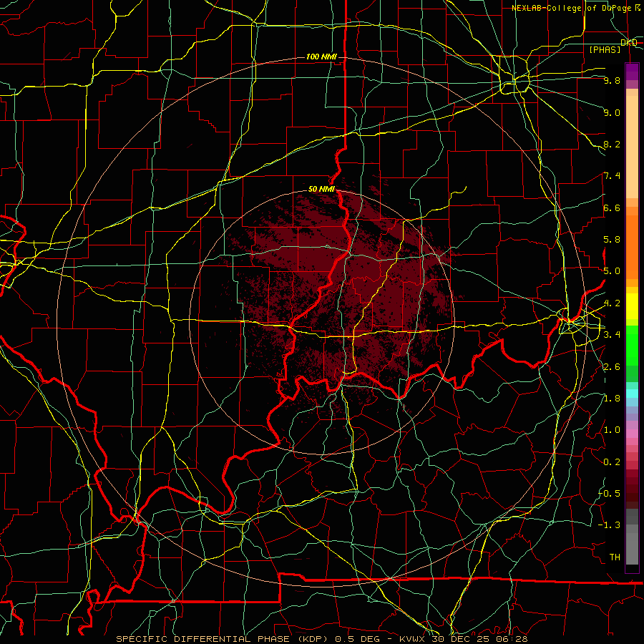Click the yellow color band near 4.2
Viewport: 644px width, 644px height.
632,306
